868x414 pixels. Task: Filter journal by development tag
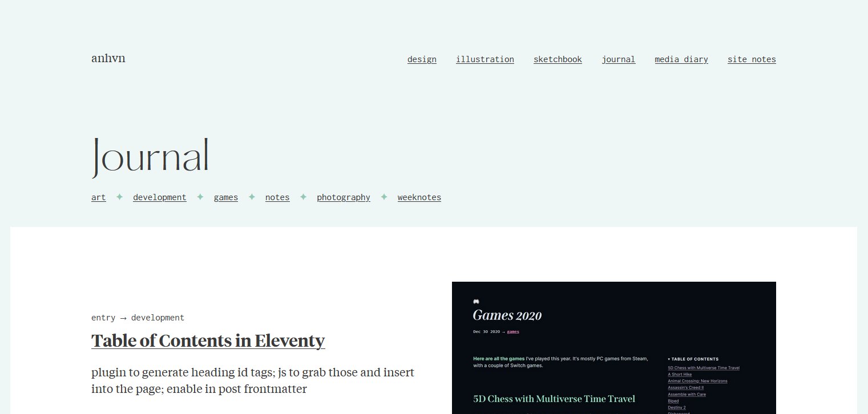pos(160,197)
